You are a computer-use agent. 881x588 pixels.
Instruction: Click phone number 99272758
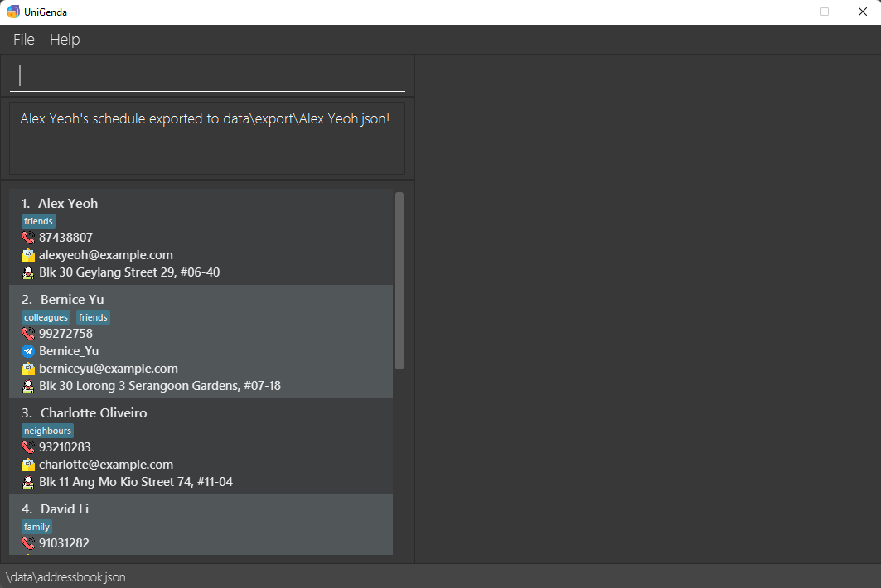pos(65,334)
